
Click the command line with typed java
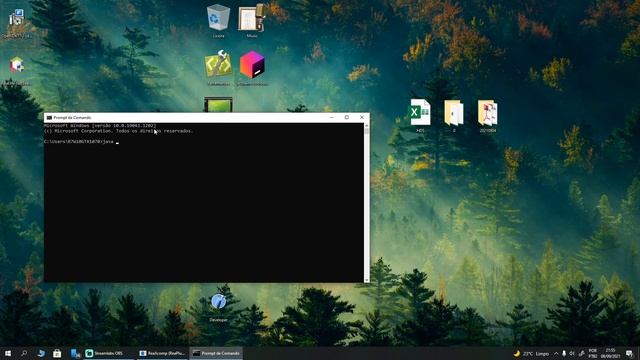pos(81,142)
